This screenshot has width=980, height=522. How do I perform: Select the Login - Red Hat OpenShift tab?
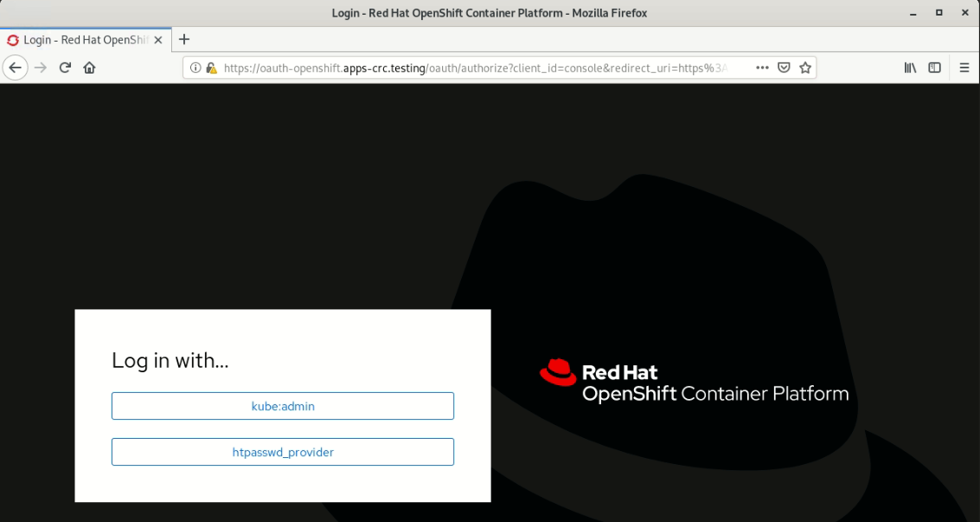(x=86, y=39)
